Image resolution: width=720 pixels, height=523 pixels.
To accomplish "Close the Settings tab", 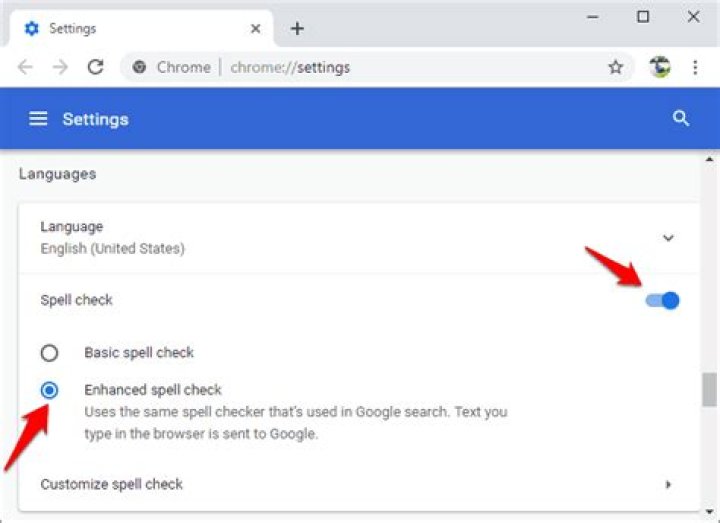I will pyautogui.click(x=256, y=28).
